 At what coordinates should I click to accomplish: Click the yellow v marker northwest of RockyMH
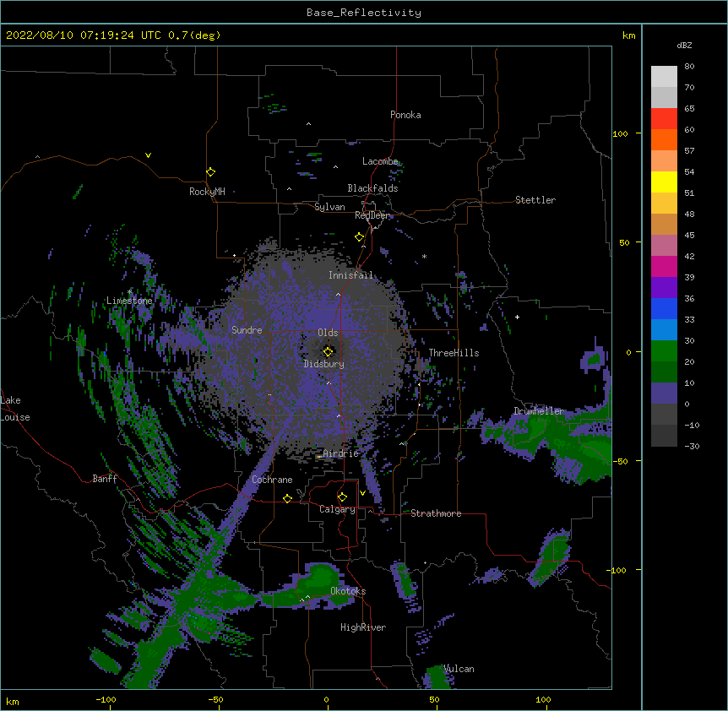[x=148, y=155]
